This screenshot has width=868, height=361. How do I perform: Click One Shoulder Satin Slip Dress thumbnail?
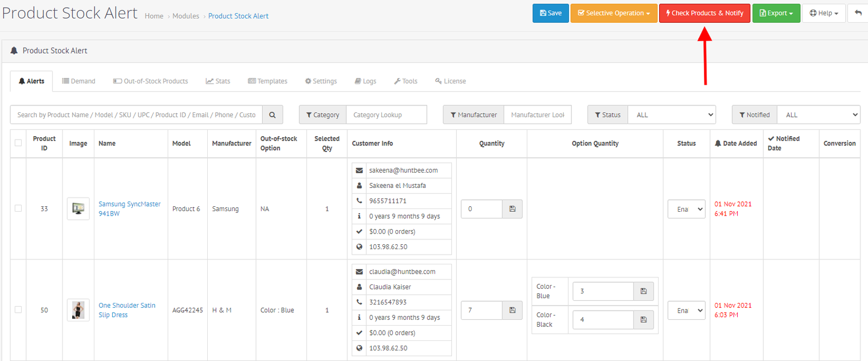pyautogui.click(x=78, y=310)
